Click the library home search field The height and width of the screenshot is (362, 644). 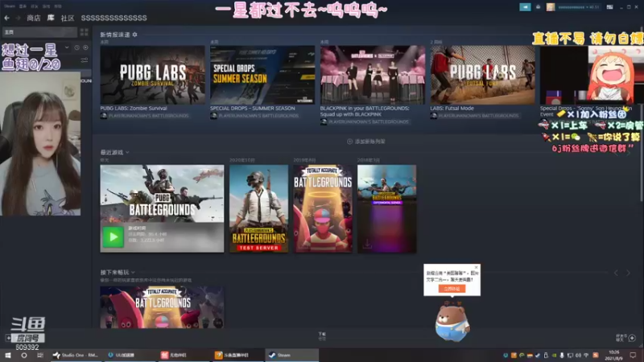pos(39,32)
